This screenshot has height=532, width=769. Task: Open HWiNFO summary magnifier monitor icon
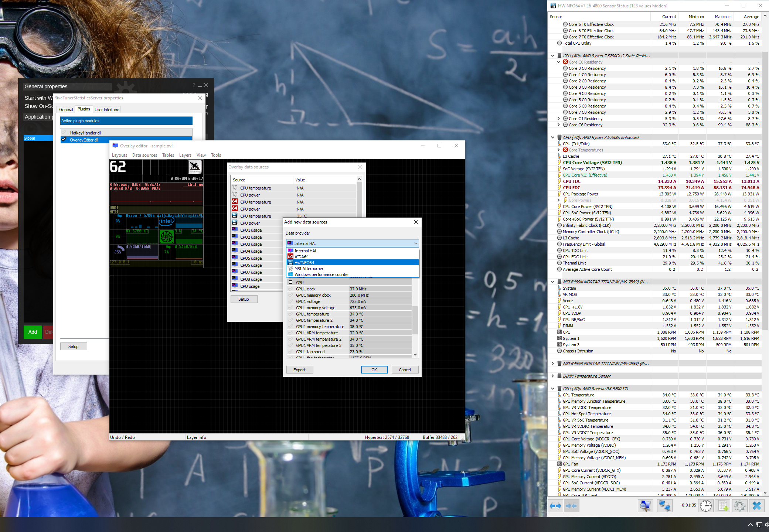tap(645, 505)
